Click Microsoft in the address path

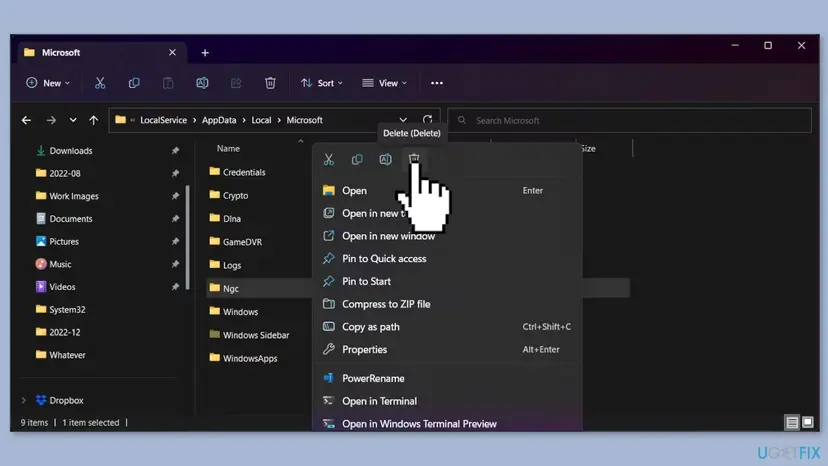point(304,120)
